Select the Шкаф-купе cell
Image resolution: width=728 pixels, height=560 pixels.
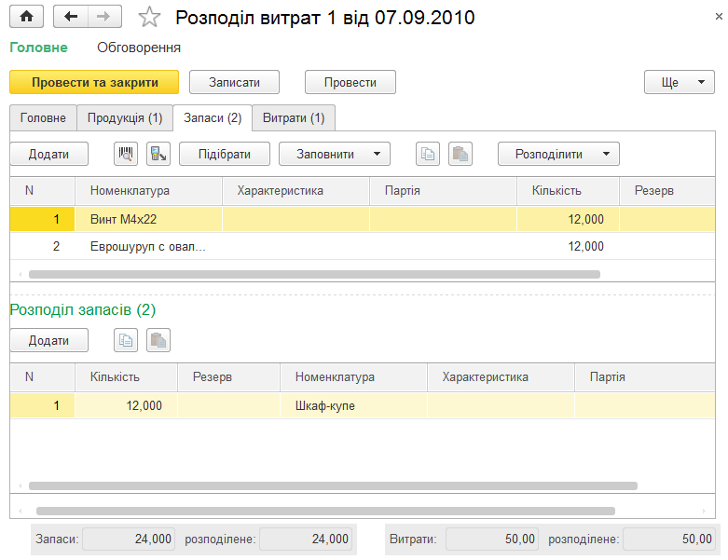point(353,405)
